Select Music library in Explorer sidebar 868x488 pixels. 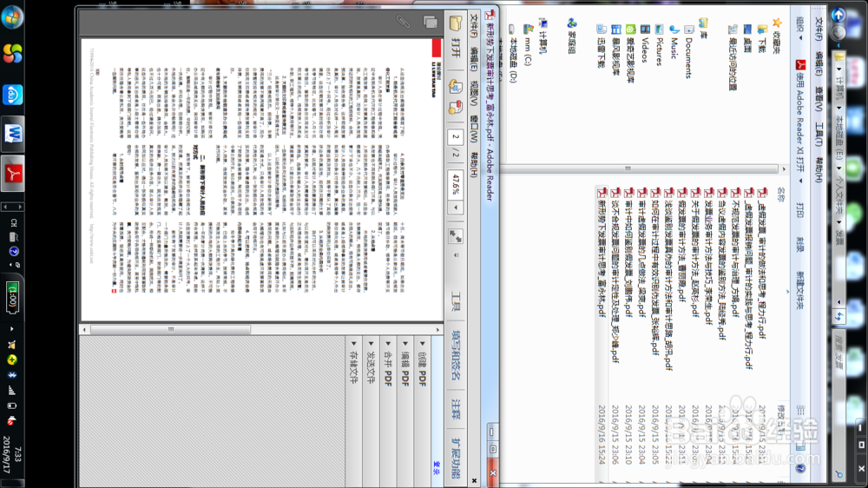[674, 43]
